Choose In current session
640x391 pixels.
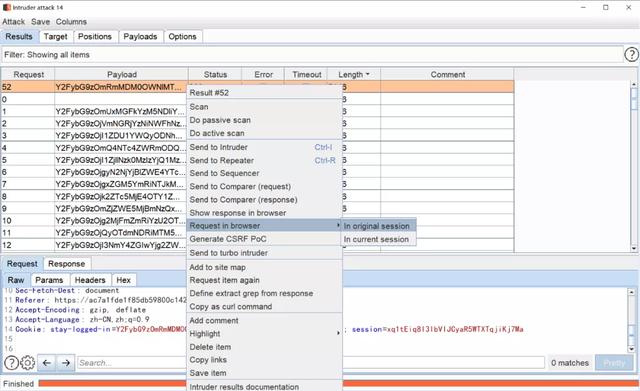378,239
